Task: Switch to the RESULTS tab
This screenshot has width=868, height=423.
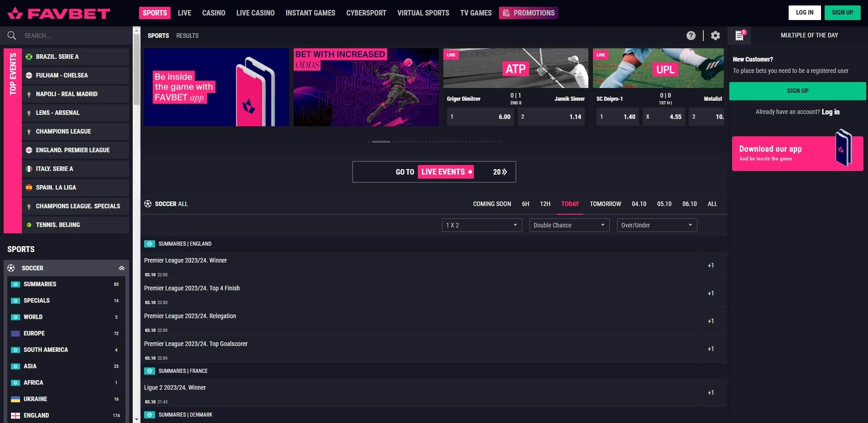Action: coord(187,36)
